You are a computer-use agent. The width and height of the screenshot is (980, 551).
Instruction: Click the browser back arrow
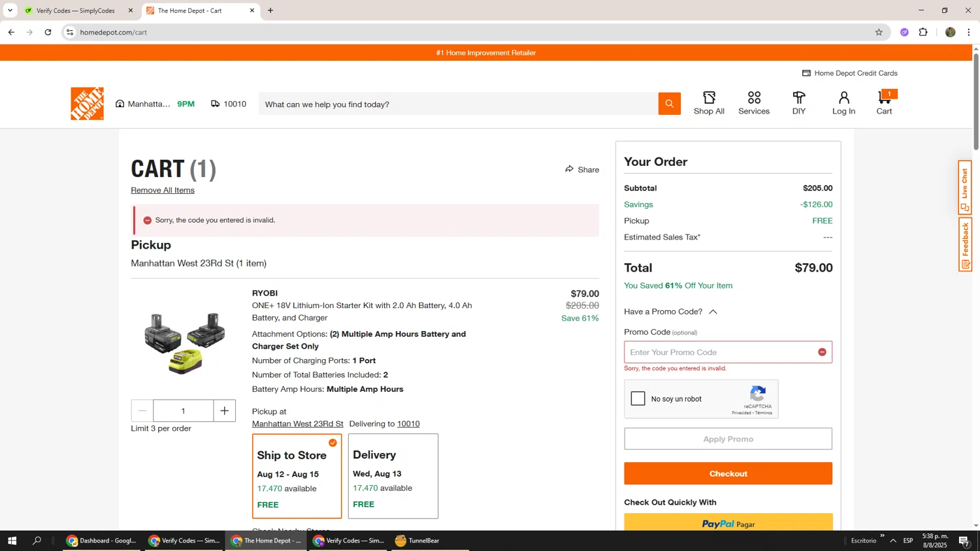11,32
